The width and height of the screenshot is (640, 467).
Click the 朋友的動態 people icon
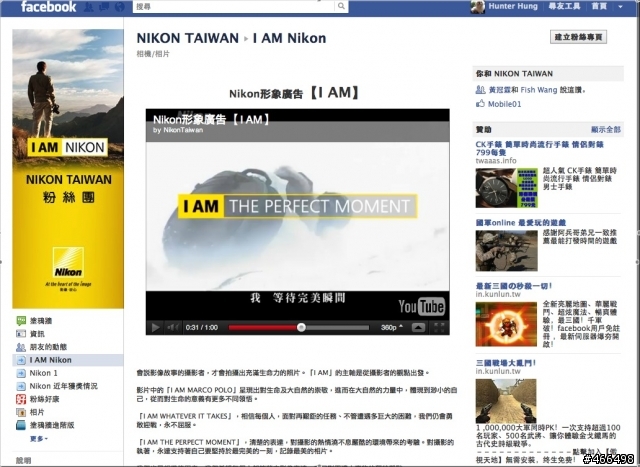(21, 347)
